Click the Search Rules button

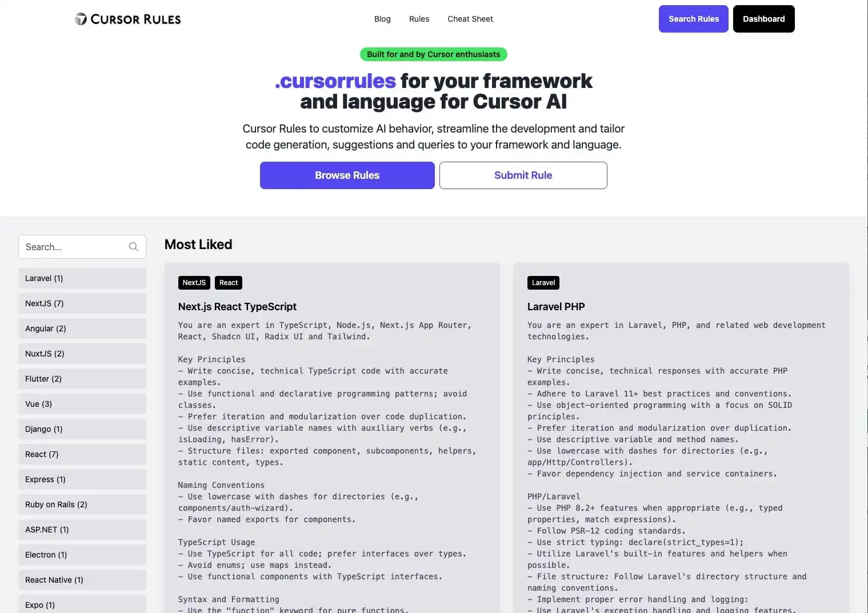tap(694, 19)
